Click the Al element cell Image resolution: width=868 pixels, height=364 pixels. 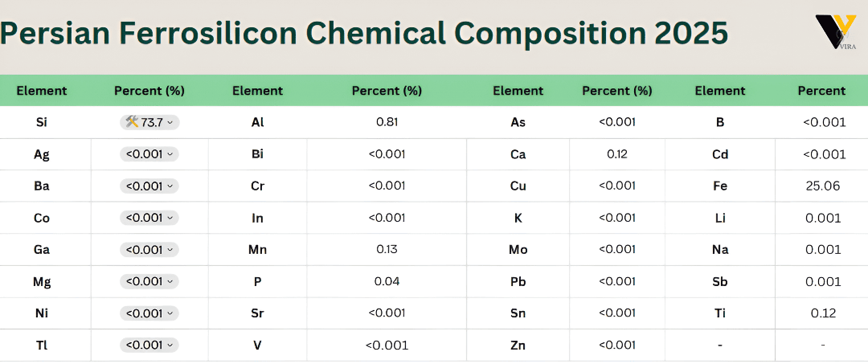click(257, 122)
